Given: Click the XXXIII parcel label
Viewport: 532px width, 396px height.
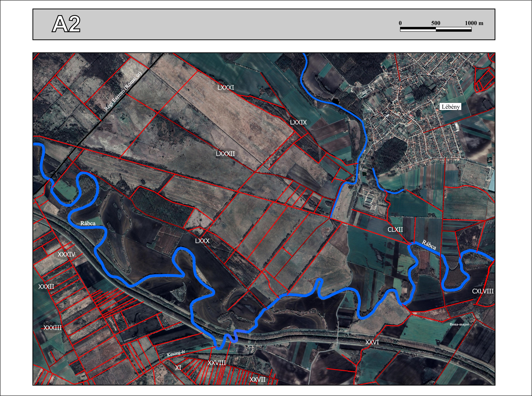Looking at the screenshot, I should coord(52,328).
